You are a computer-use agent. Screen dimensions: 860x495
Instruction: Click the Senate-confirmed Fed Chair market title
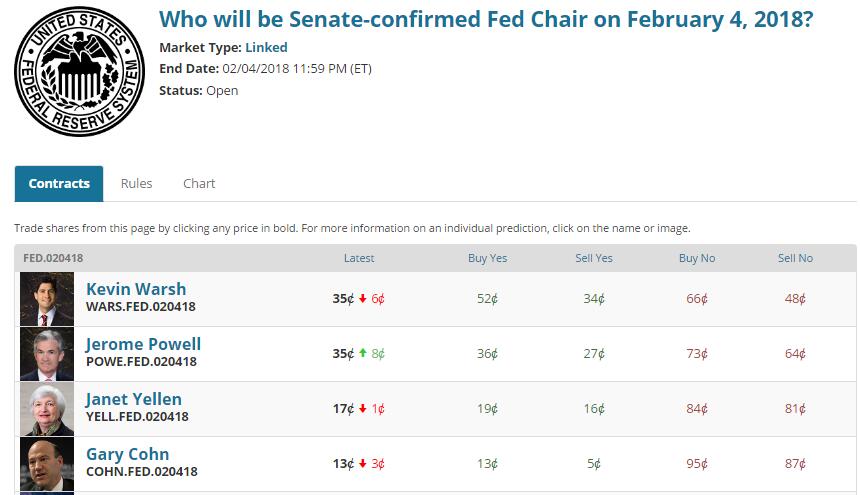pos(485,19)
